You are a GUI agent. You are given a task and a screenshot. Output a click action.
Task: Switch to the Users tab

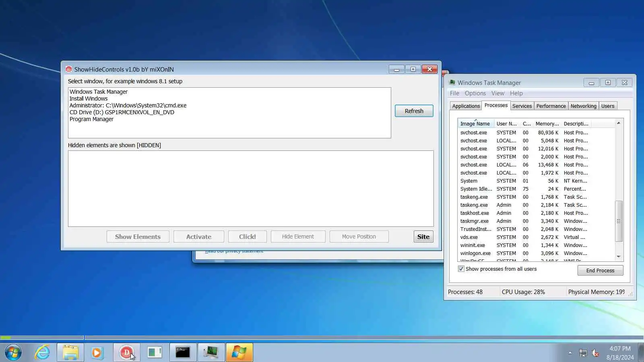coord(608,106)
